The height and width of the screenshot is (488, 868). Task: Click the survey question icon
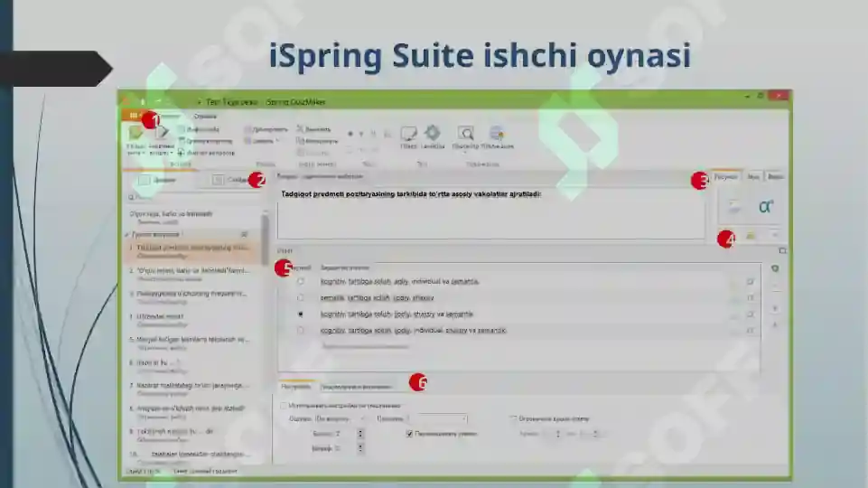point(162,132)
